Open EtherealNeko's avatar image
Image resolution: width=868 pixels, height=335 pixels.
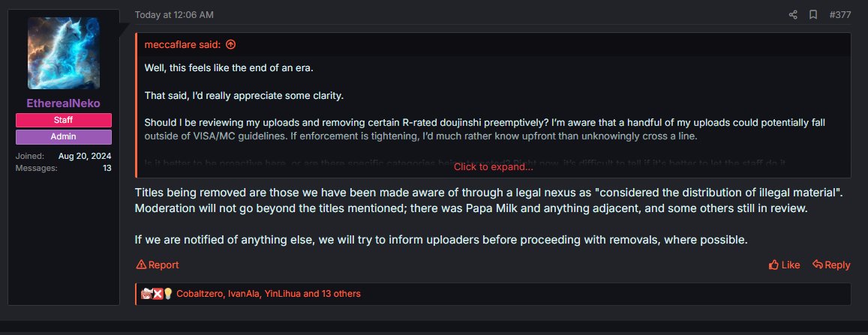coord(64,53)
